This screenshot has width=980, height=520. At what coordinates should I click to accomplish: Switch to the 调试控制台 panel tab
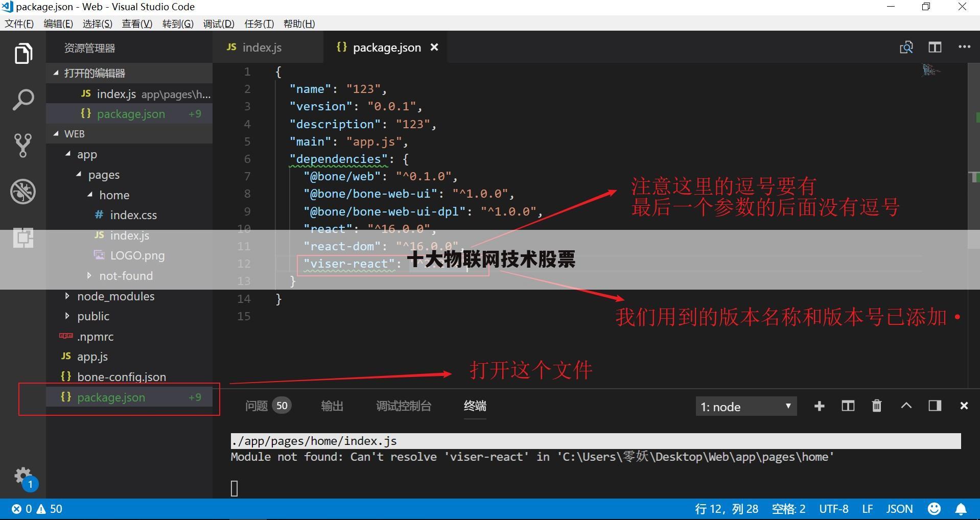[404, 406]
